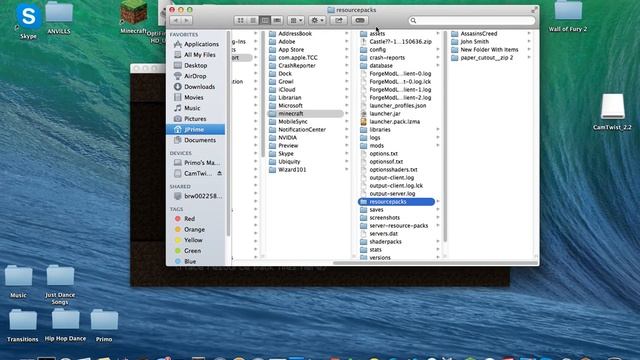Click the horizontal scrollbar of Finder
Viewport: 640px width, 360px height.
[x=435, y=263]
